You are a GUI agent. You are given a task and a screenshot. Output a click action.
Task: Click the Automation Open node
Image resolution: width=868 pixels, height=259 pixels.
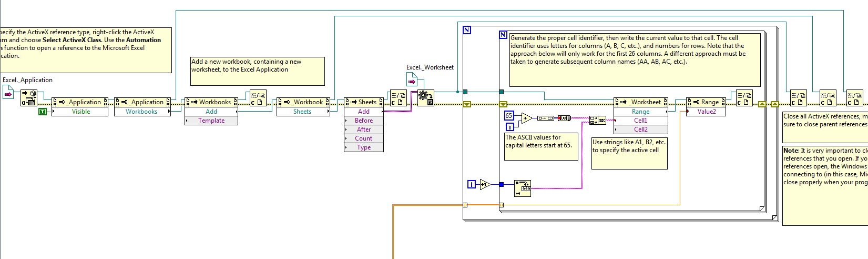(28, 98)
